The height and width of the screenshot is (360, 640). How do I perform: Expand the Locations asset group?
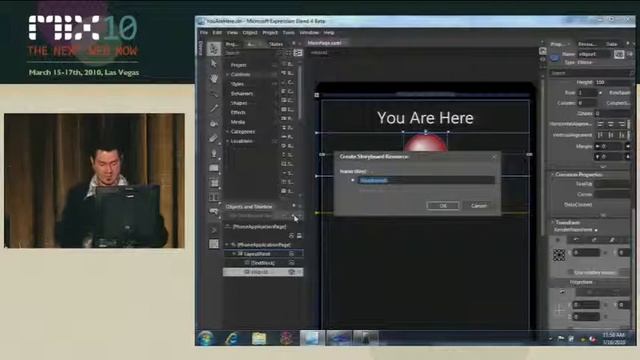227,141
